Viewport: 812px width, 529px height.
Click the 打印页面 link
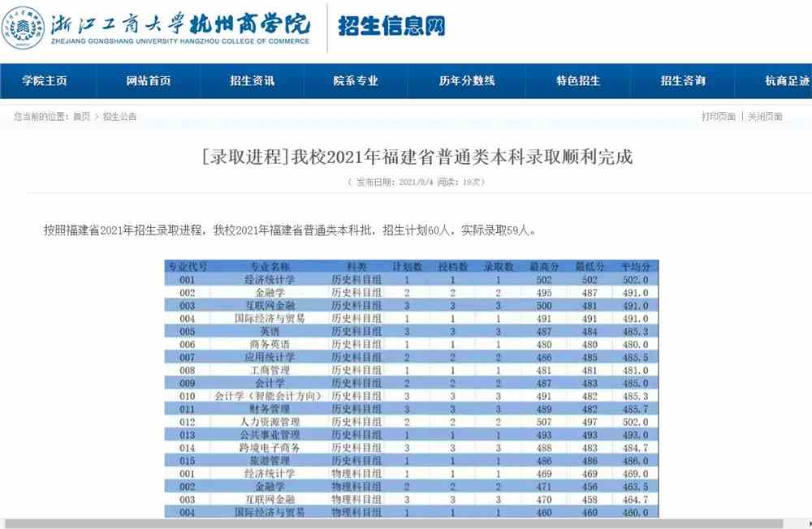719,117
